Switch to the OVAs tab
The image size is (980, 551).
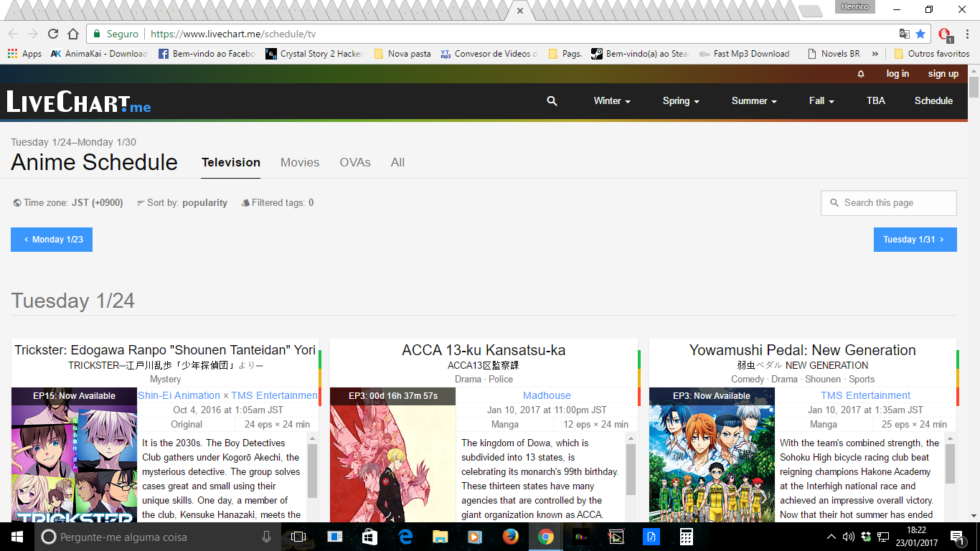tap(355, 163)
